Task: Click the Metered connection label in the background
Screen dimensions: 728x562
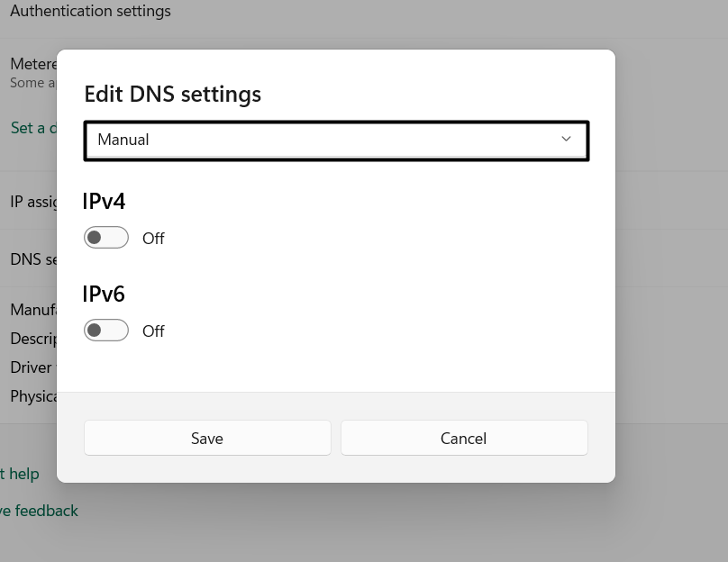Action: click(32, 65)
